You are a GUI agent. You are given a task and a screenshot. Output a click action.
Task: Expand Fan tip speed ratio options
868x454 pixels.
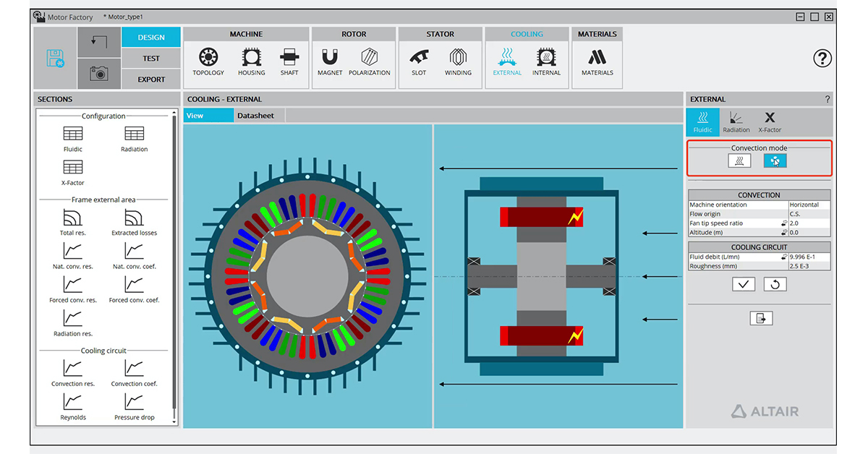point(784,223)
